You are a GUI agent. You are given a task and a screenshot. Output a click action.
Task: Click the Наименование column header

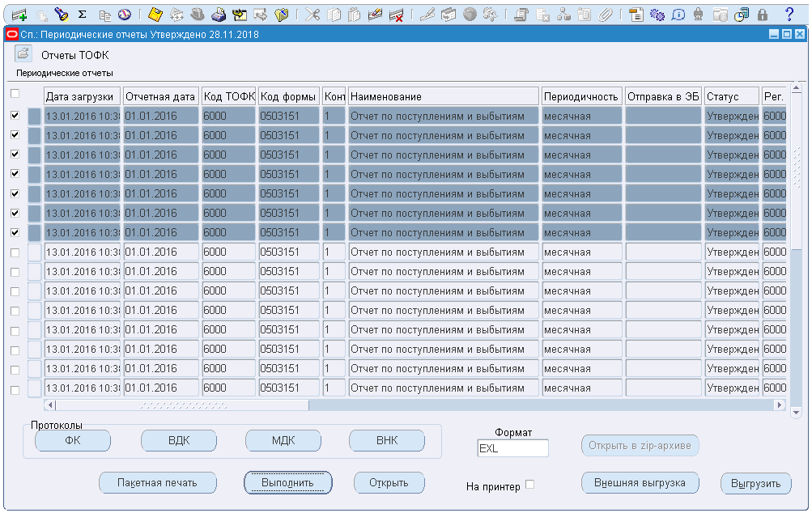pos(444,96)
